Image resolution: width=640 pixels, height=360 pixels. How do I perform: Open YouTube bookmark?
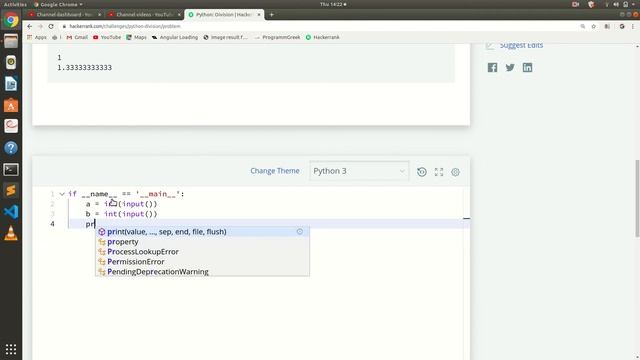click(107, 37)
